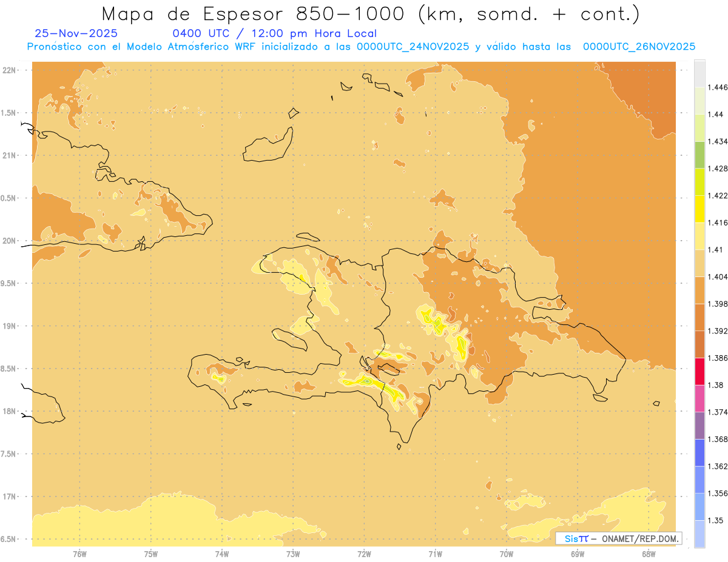The width and height of the screenshot is (728, 562).
Task: Click the '1.416' colorbar value
Action: tap(718, 222)
